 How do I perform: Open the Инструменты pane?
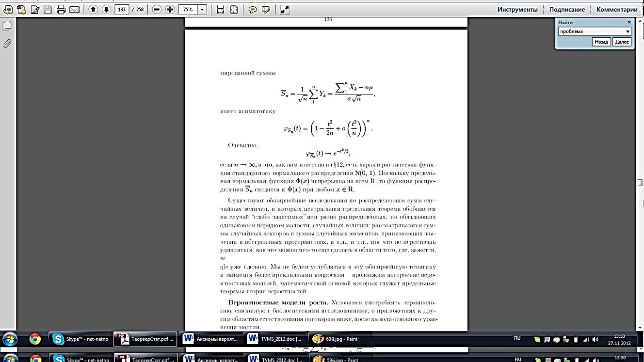[x=517, y=9]
